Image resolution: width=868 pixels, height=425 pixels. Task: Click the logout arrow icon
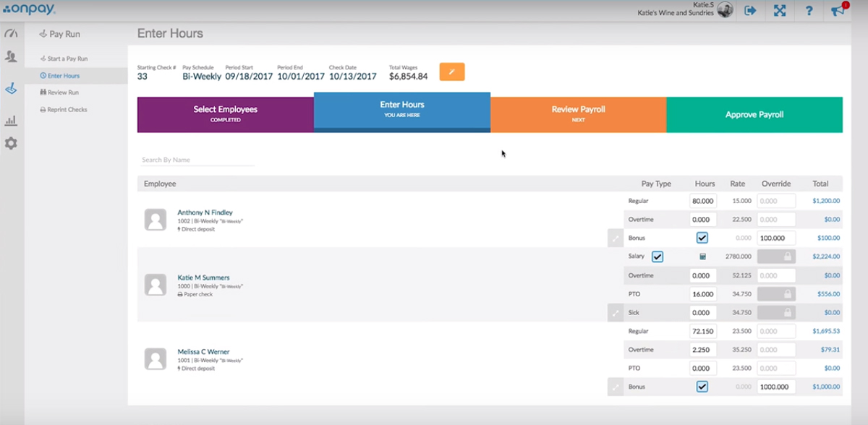(x=750, y=10)
